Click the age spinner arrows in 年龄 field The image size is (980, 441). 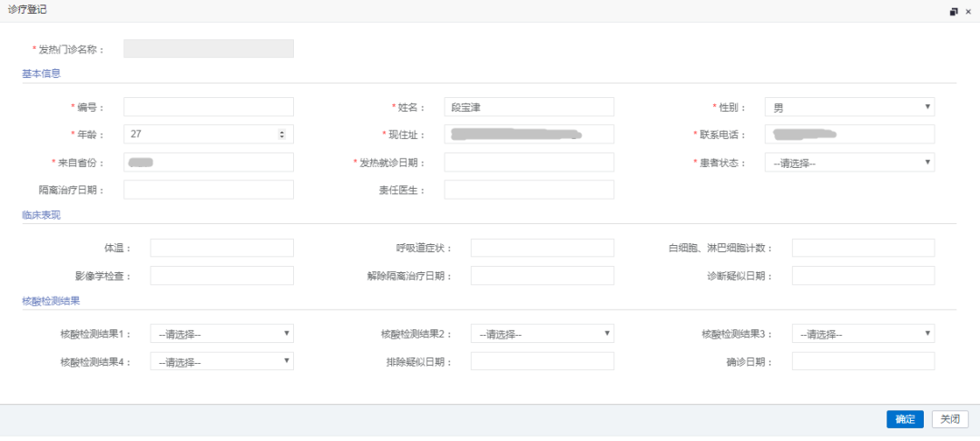click(281, 134)
